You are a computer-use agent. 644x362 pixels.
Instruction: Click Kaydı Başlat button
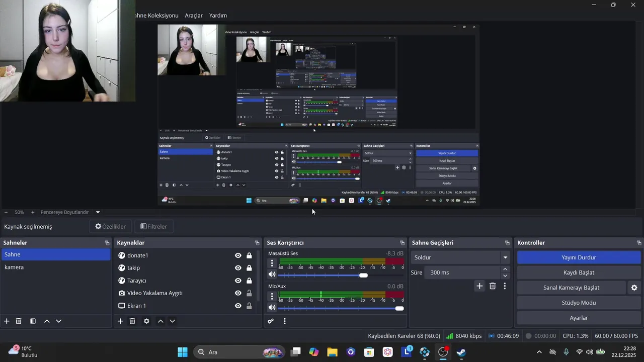pos(579,273)
